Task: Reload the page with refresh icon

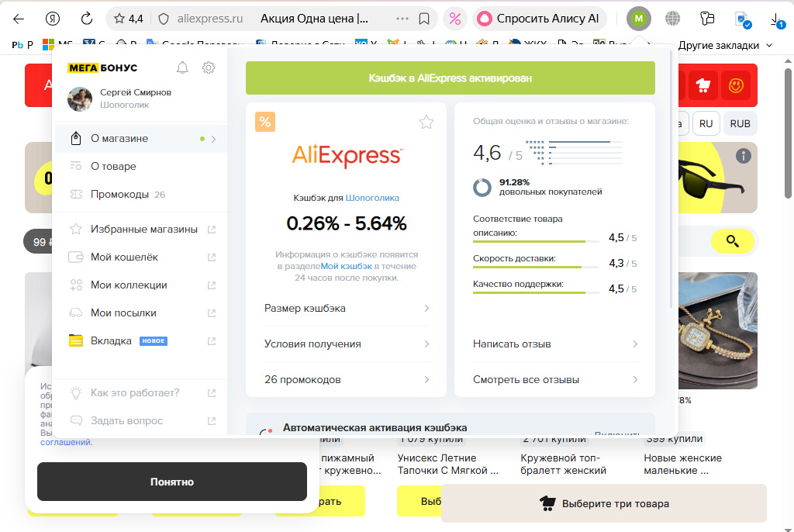Action: (87, 19)
